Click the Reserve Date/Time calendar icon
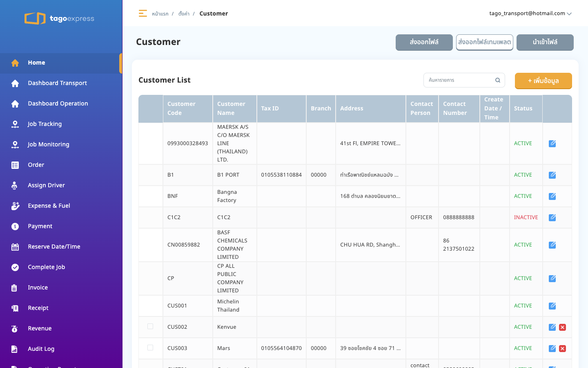 [x=15, y=247]
